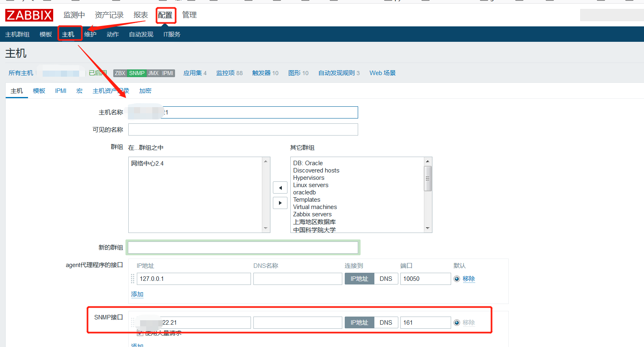Click the other groups list scrollbar thumb
The width and height of the screenshot is (644, 347).
pos(428,179)
